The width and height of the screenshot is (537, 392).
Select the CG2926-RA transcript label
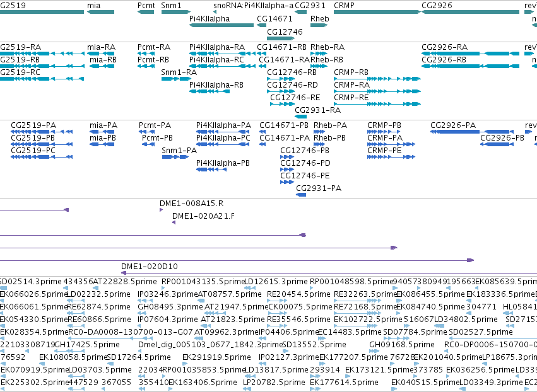tap(444, 47)
